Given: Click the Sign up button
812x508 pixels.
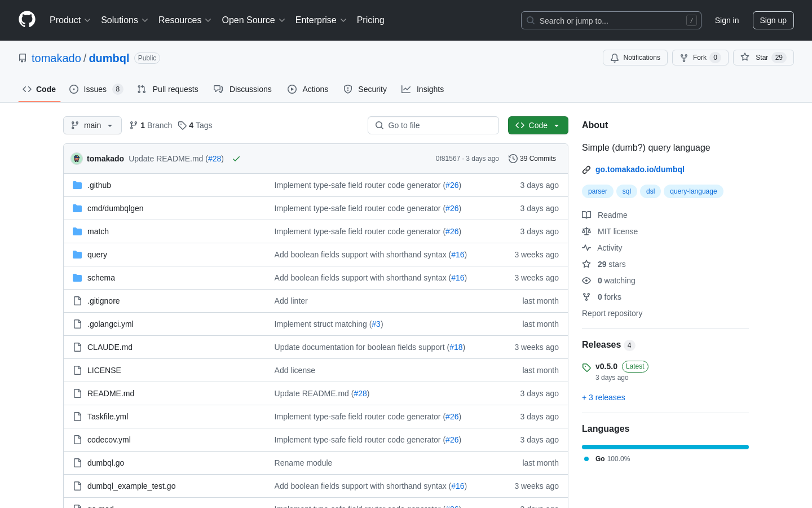Looking at the screenshot, I should tap(773, 20).
